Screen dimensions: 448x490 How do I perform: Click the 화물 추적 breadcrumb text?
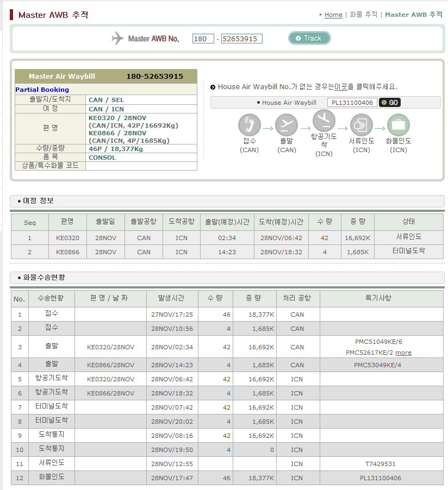[x=363, y=15]
